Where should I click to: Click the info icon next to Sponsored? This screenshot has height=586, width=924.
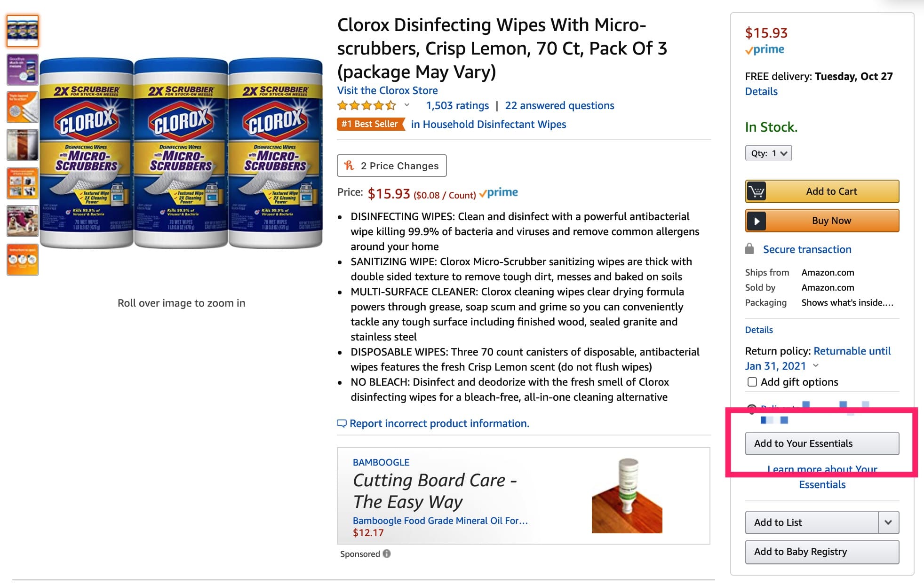click(x=387, y=554)
